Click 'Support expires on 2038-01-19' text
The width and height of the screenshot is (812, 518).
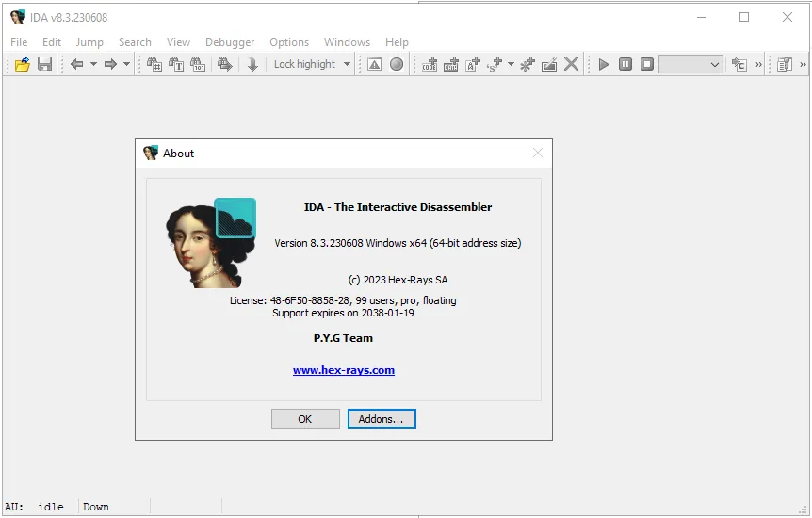(343, 313)
